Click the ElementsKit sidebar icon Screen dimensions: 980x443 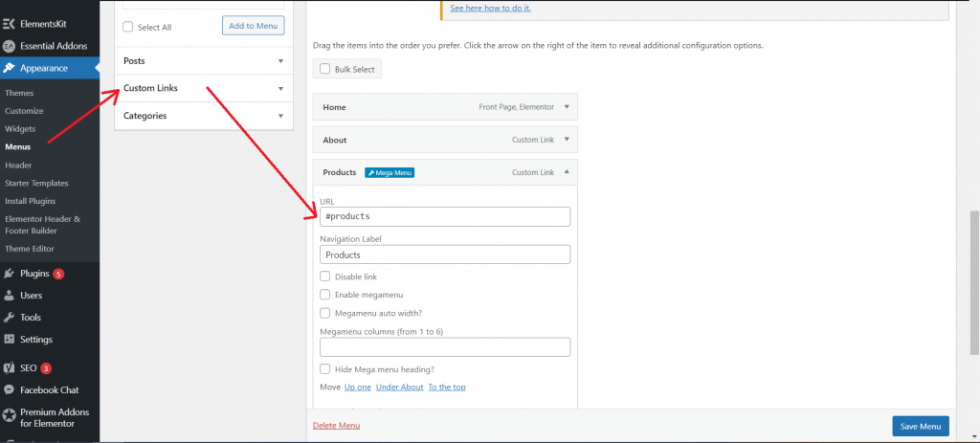click(x=9, y=24)
